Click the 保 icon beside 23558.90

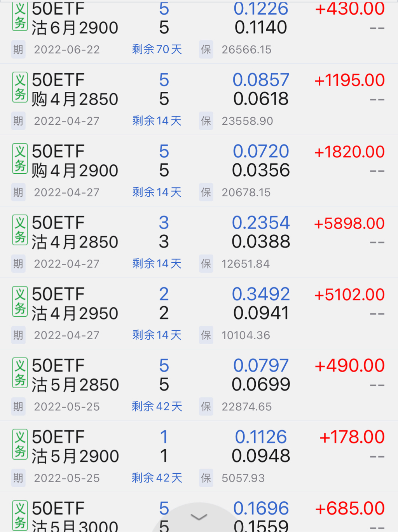coord(206,121)
